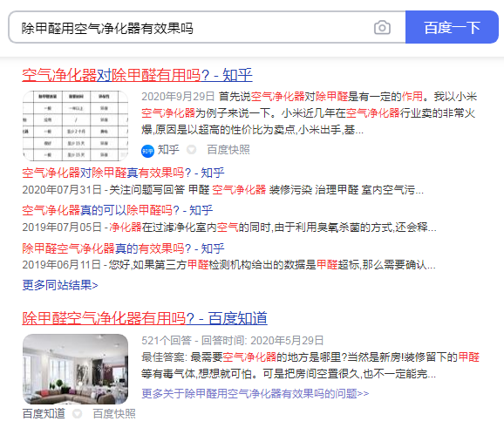The width and height of the screenshot is (504, 428).
Task: Click the snippet starting 2020年9月29日 首先说空气净化器
Action: pyautogui.click(x=310, y=113)
